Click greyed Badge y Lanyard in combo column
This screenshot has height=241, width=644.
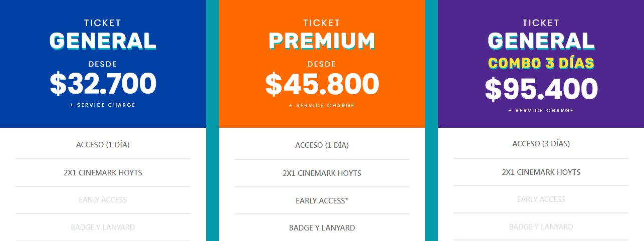(x=541, y=226)
